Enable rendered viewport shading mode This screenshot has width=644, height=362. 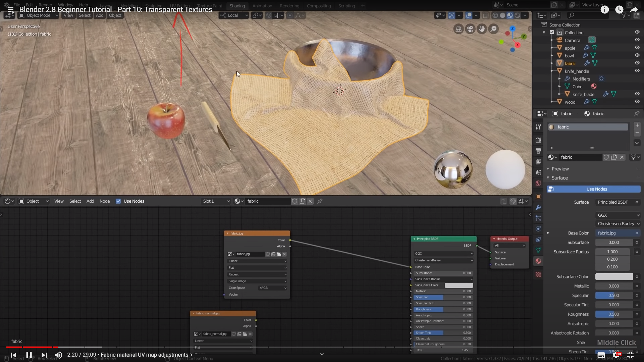518,15
